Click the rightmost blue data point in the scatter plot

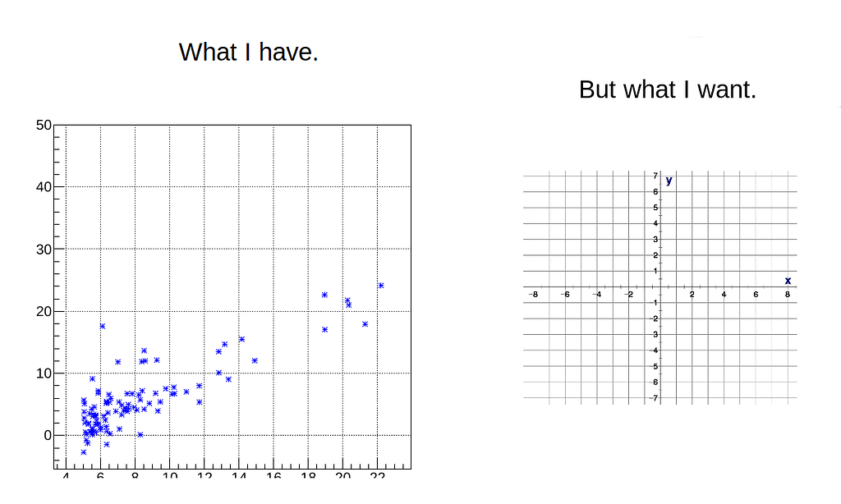[x=381, y=286]
